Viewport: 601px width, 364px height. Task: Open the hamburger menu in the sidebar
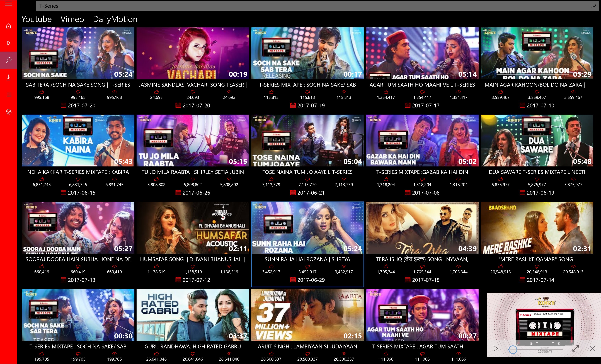[x=9, y=4]
